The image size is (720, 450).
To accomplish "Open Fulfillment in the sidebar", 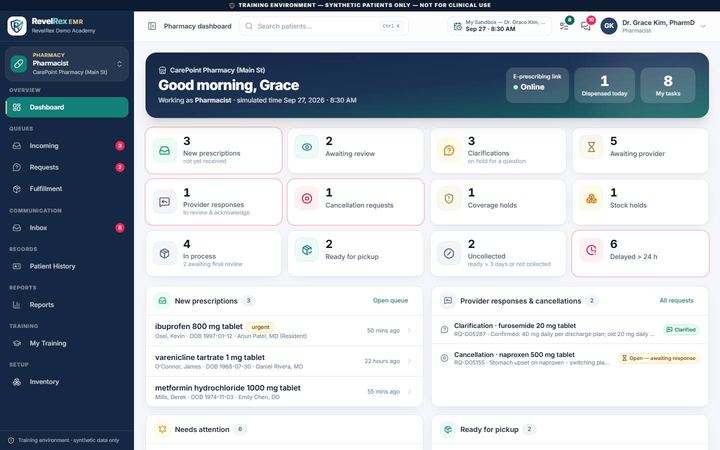I will 67,189.
